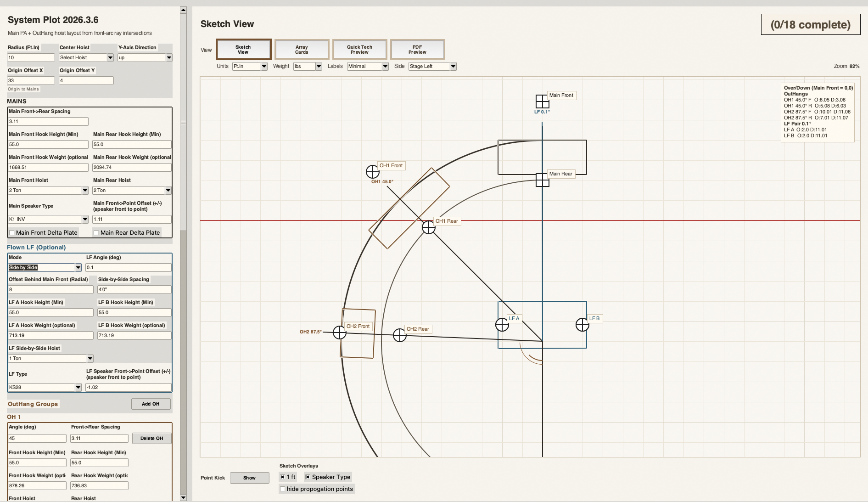Click the OH1 45.0° angle label
The width and height of the screenshot is (868, 502).
(382, 181)
